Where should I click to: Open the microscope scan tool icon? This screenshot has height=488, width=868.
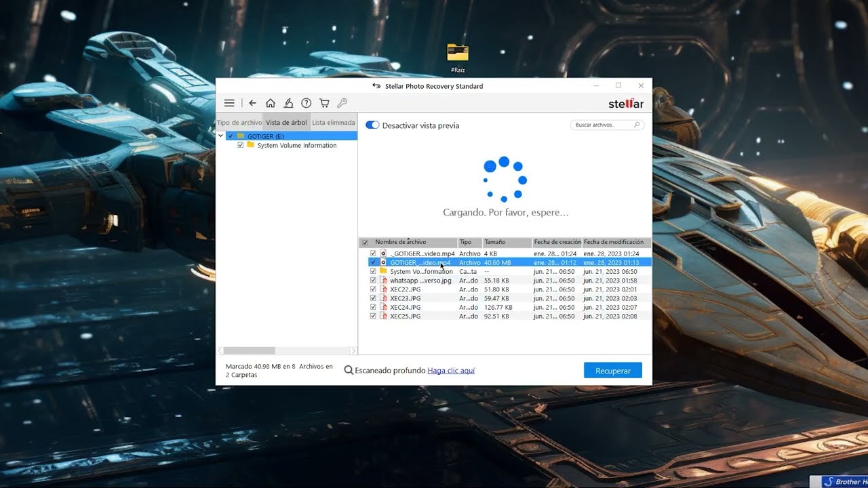pos(288,103)
